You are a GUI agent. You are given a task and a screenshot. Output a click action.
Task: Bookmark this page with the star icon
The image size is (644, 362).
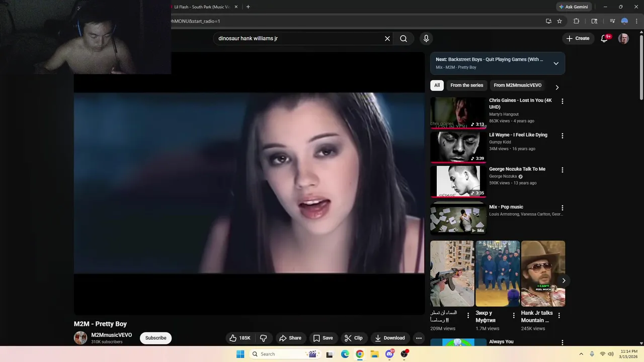point(559,21)
